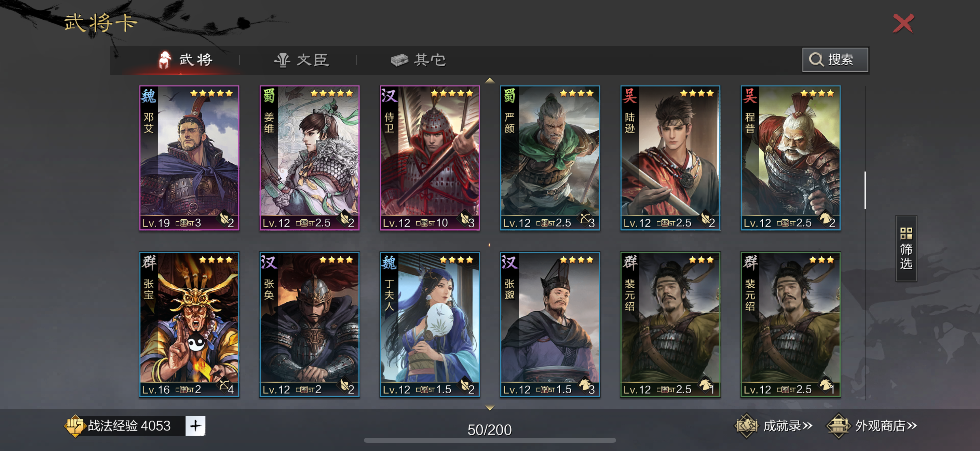
Task: Close the 武将卡 screen with red X
Action: point(903,24)
